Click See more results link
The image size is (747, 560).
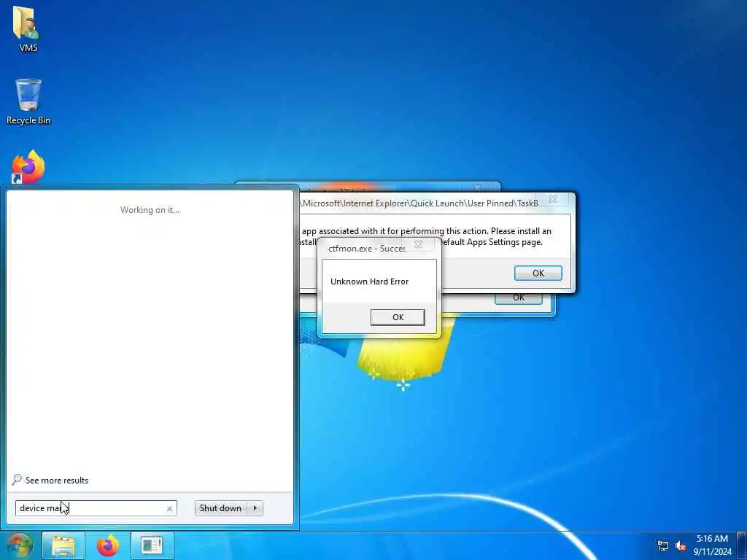coord(57,480)
